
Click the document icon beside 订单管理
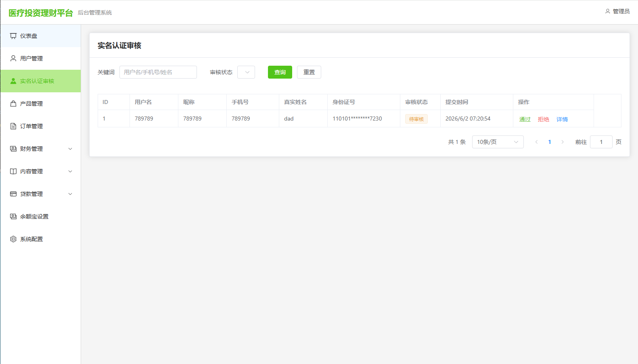pyautogui.click(x=13, y=126)
